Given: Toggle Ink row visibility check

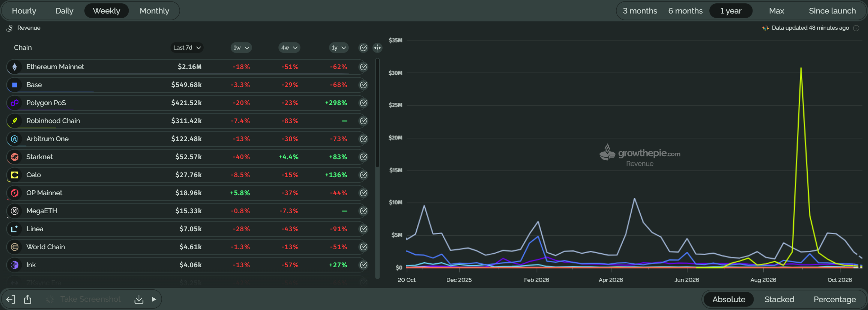Looking at the screenshot, I should point(363,265).
